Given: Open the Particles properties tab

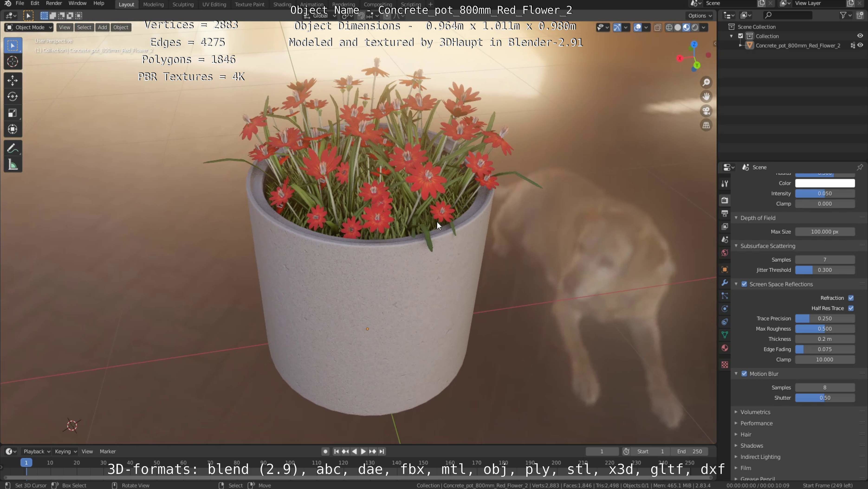Looking at the screenshot, I should pyautogui.click(x=725, y=296).
